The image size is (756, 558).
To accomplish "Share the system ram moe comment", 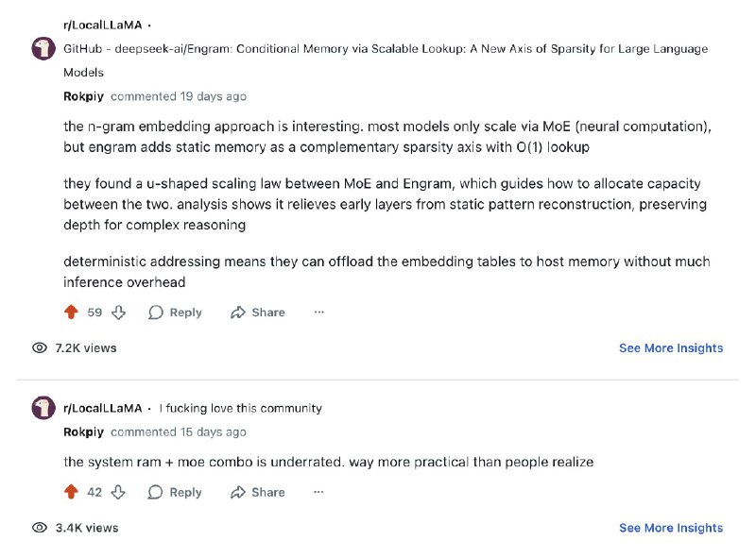I will coord(258,492).
